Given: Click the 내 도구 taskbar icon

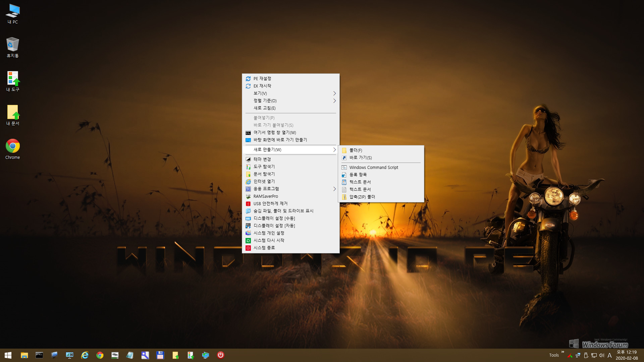Looking at the screenshot, I should 191,355.
